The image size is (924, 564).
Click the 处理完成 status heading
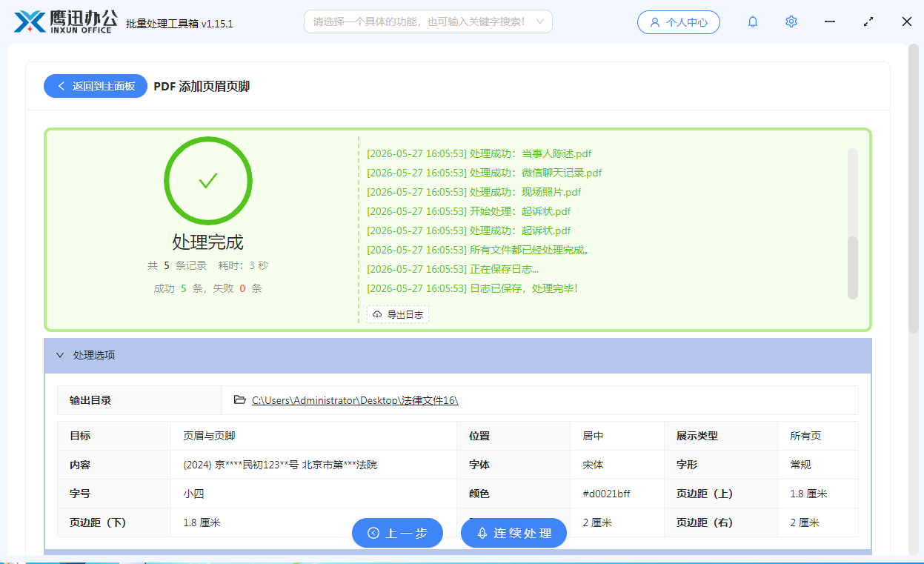[208, 242]
